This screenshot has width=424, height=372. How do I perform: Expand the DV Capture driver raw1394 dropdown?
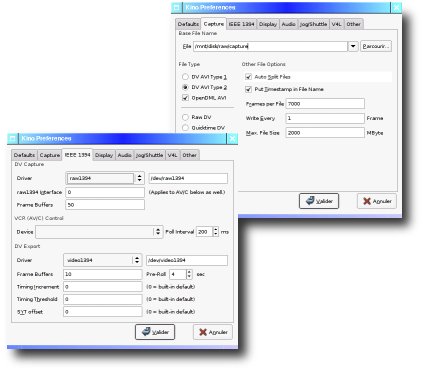coord(139,178)
